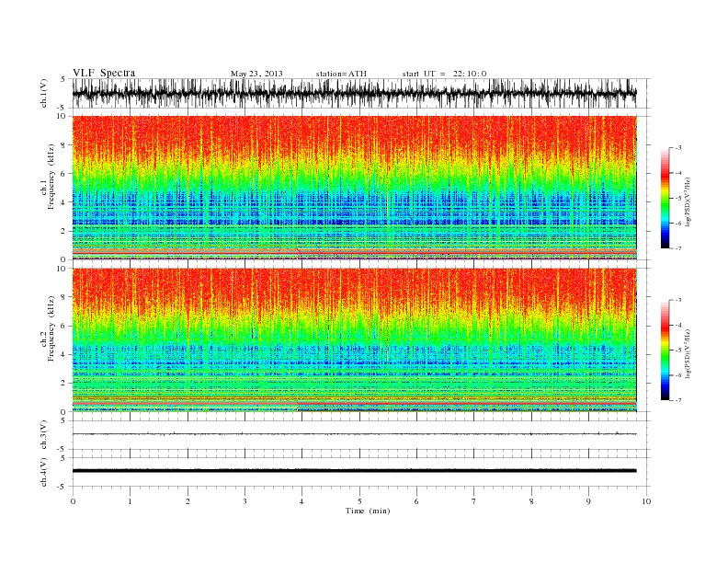Click the "9" tick on the time axis
Image resolution: width=728 pixels, height=563 pixels.
(588, 501)
